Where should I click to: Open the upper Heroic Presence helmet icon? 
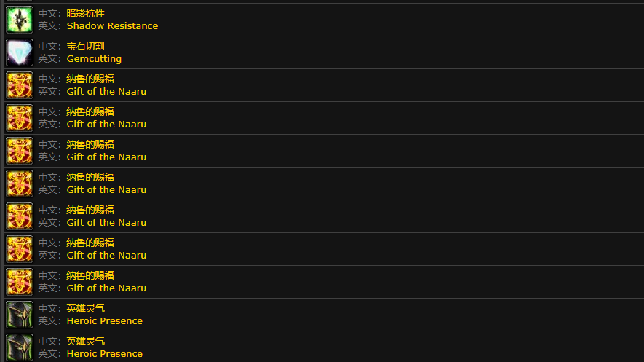pyautogui.click(x=20, y=315)
